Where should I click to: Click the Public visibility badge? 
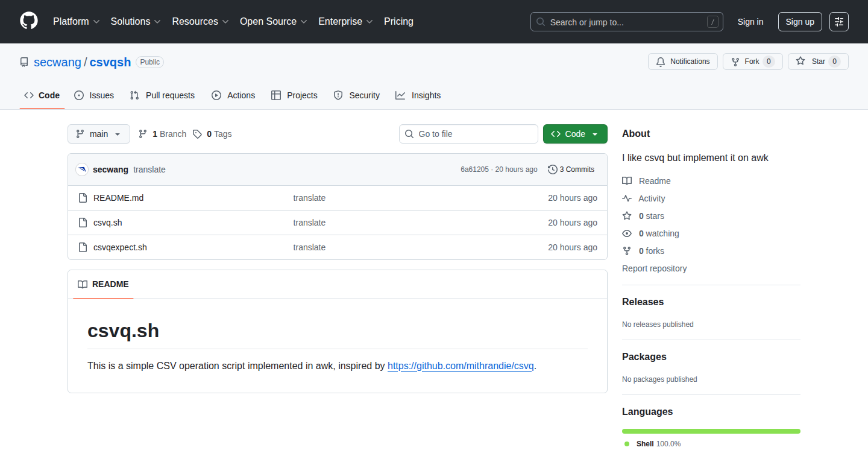[150, 62]
